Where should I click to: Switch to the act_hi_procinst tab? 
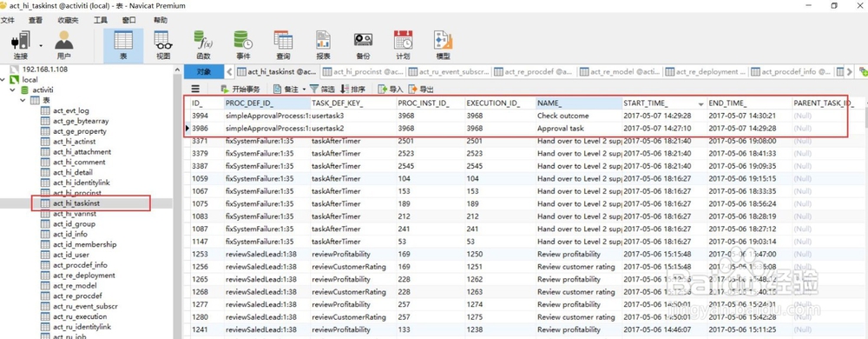click(363, 71)
